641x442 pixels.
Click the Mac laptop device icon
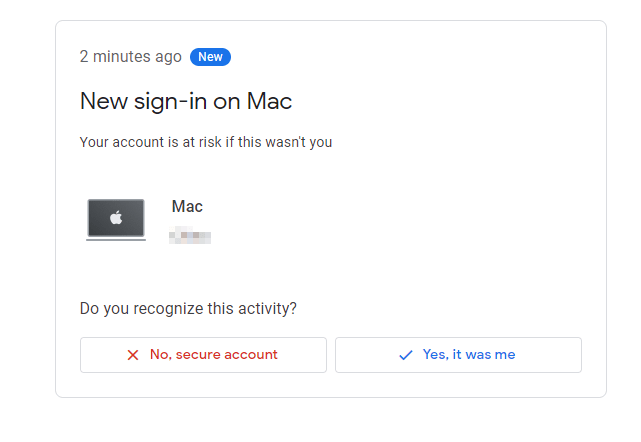point(116,220)
